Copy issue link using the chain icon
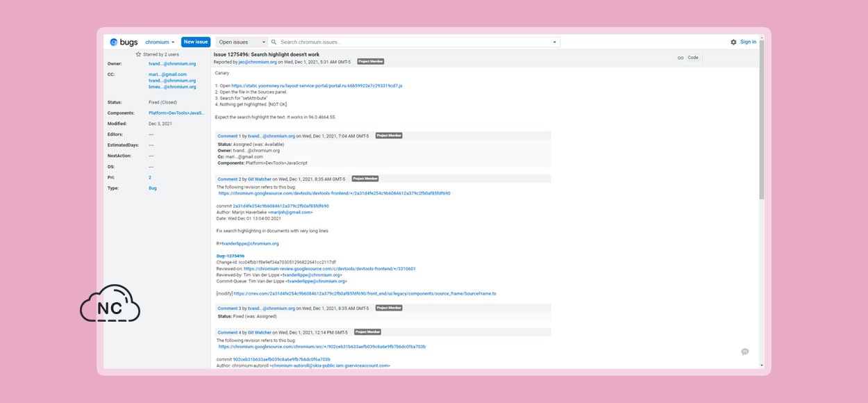The width and height of the screenshot is (868, 403). click(x=681, y=58)
